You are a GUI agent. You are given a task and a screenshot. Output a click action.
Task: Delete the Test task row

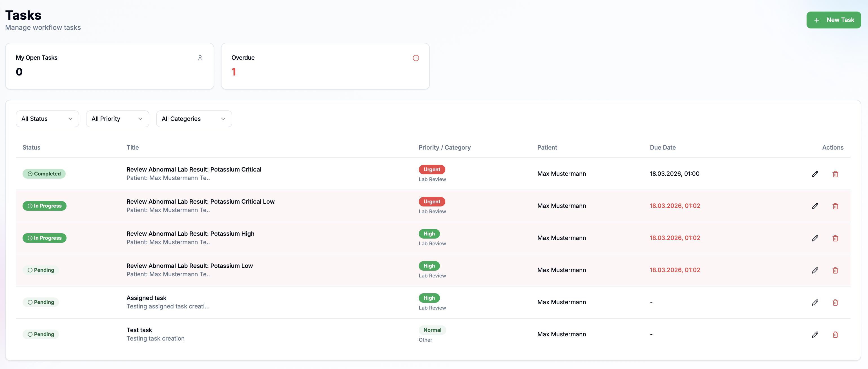tap(835, 335)
